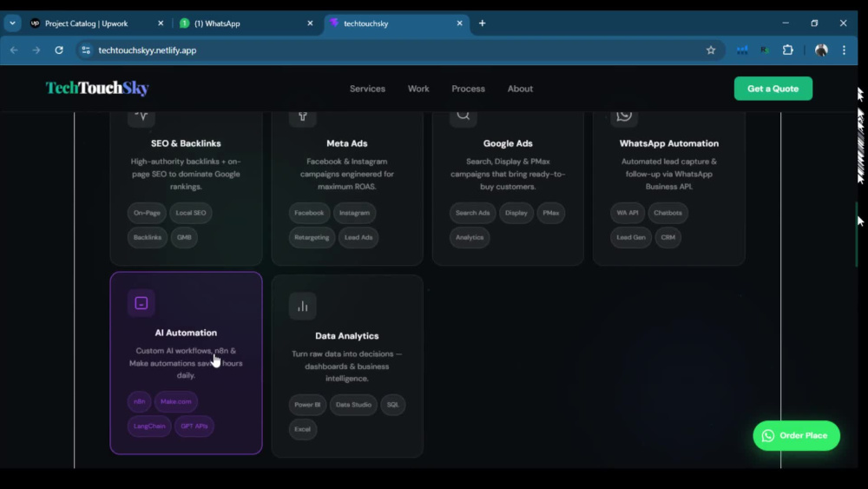Select the WhatsApp Automation card title
868x489 pixels.
(x=668, y=143)
